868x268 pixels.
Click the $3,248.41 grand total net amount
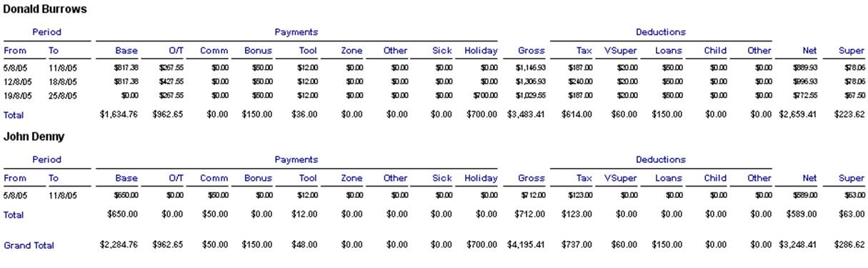pos(798,245)
